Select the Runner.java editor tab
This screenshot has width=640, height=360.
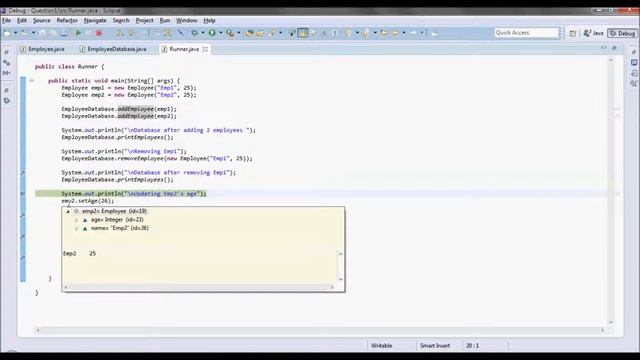184,49
